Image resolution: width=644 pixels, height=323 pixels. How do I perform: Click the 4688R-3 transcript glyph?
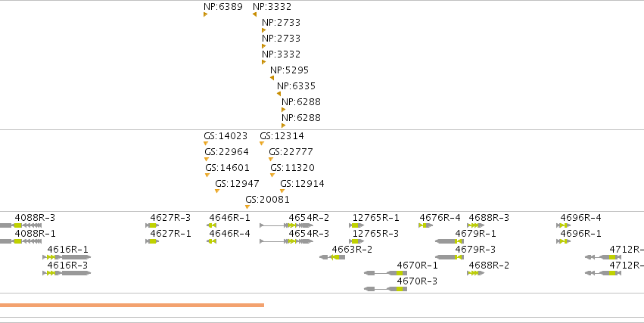point(475,225)
